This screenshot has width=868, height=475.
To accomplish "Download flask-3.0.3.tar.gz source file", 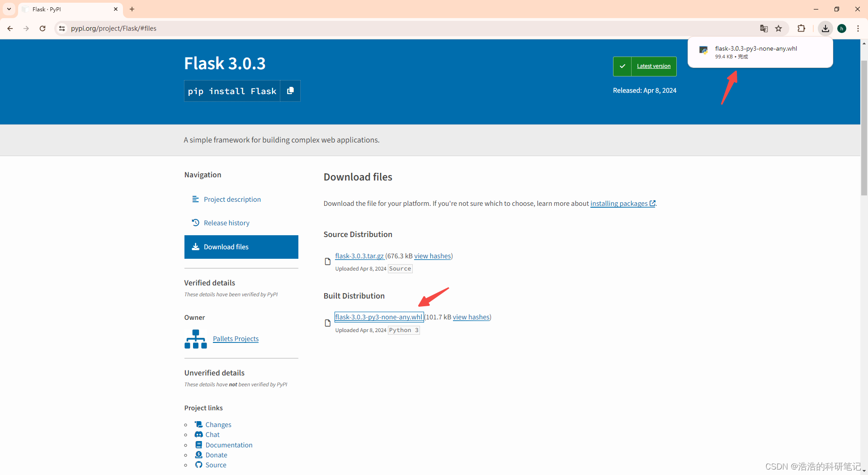I will [x=359, y=256].
